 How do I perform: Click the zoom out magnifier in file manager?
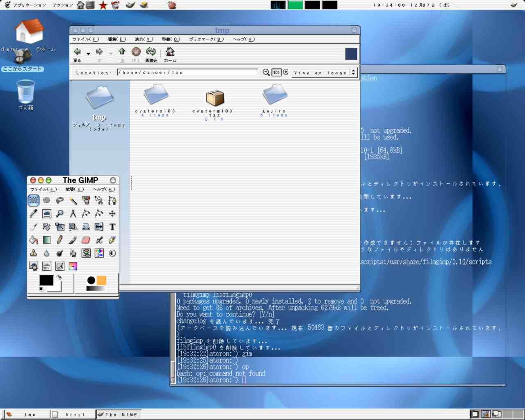[266, 73]
